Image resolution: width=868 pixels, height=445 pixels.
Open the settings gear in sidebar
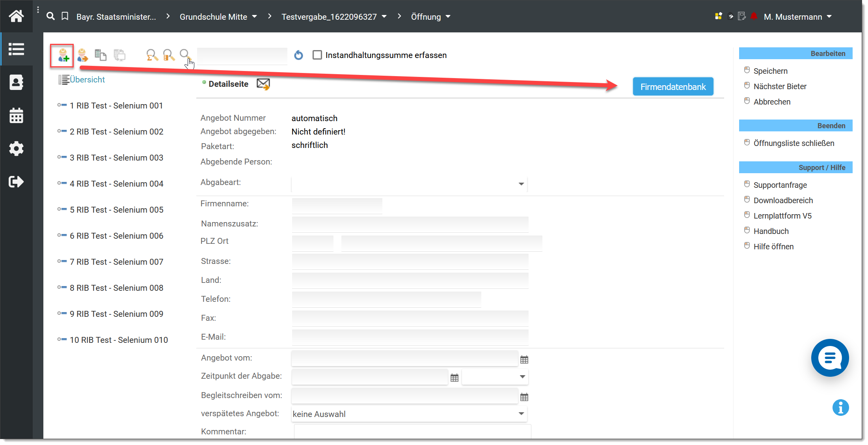[16, 149]
